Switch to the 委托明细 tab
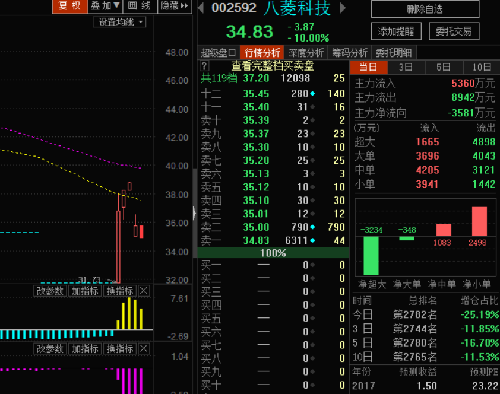Viewport: 500px width, 394px height. (394, 53)
